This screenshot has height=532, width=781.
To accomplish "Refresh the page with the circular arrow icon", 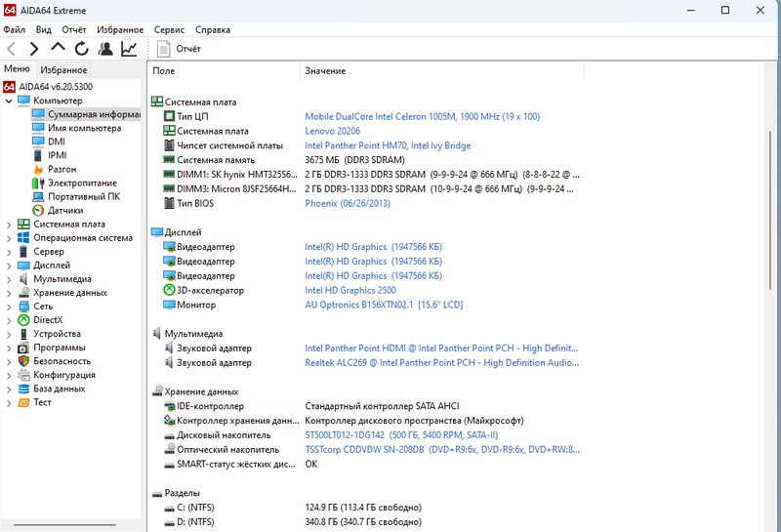I will tap(82, 48).
